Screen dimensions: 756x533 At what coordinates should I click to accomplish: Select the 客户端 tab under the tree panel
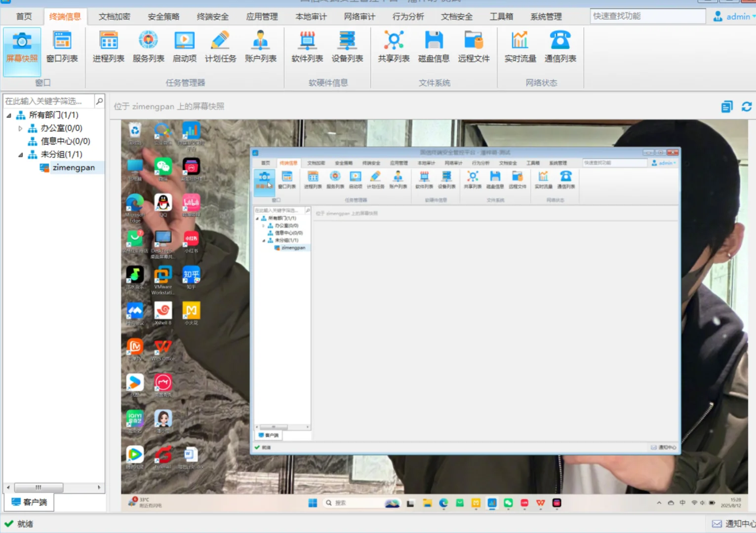pyautogui.click(x=29, y=502)
